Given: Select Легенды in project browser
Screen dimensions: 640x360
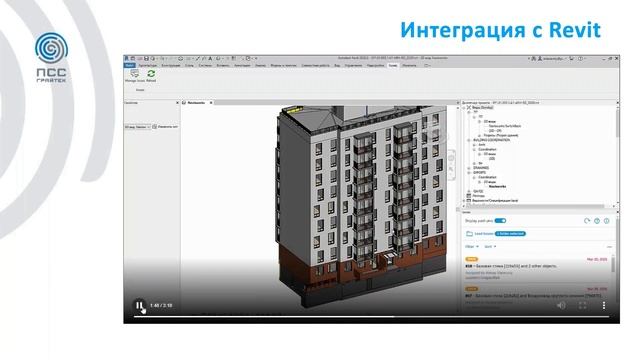Looking at the screenshot, I should point(478,196).
